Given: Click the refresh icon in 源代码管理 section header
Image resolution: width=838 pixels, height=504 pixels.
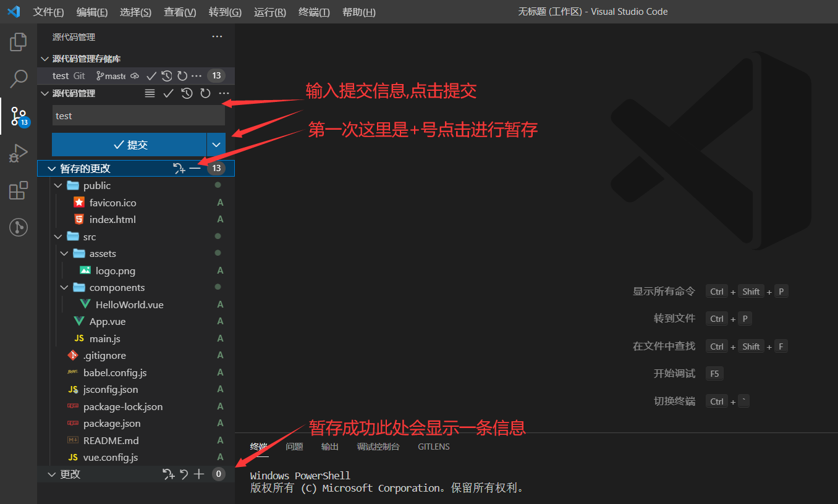Looking at the screenshot, I should (205, 93).
